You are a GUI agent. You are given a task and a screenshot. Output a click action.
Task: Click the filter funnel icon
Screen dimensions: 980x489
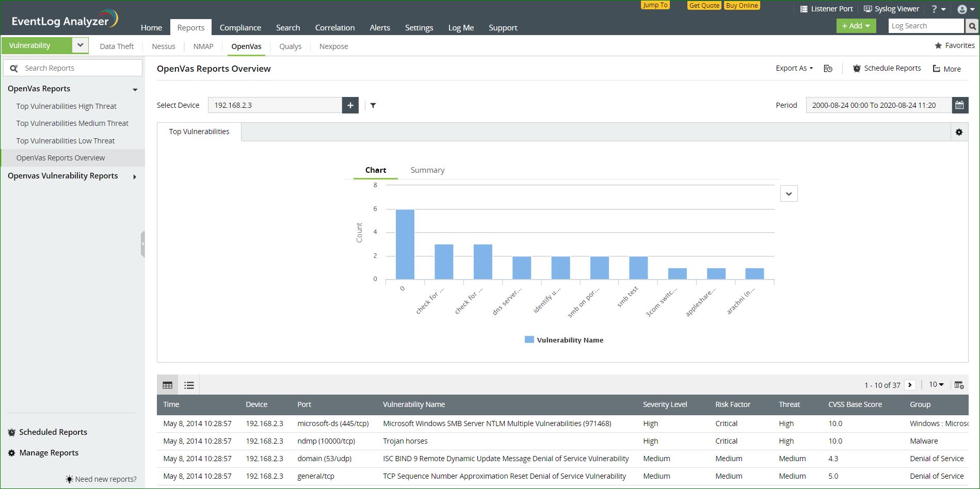coord(373,106)
